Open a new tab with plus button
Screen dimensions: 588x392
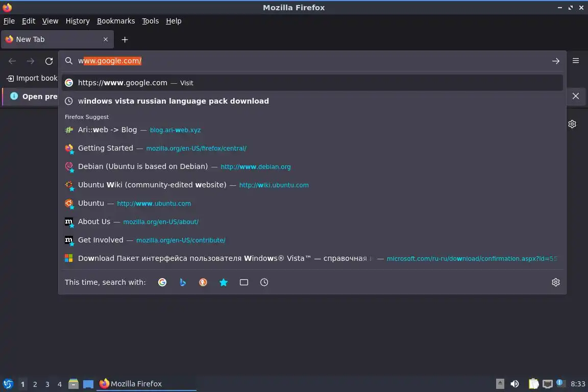click(x=125, y=39)
